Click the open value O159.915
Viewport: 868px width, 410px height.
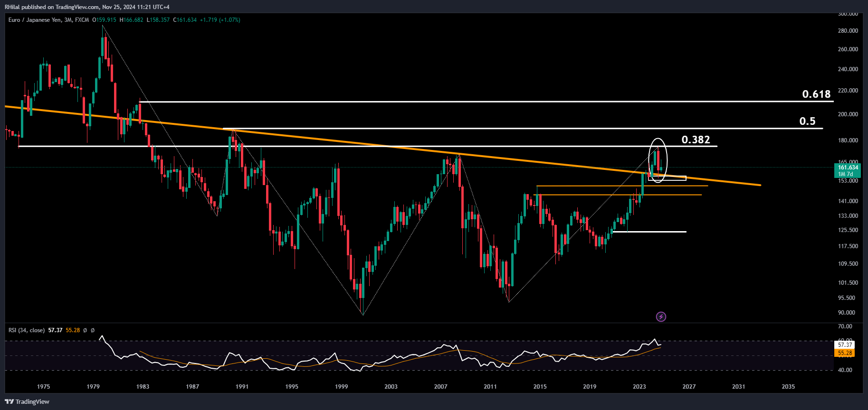point(104,20)
